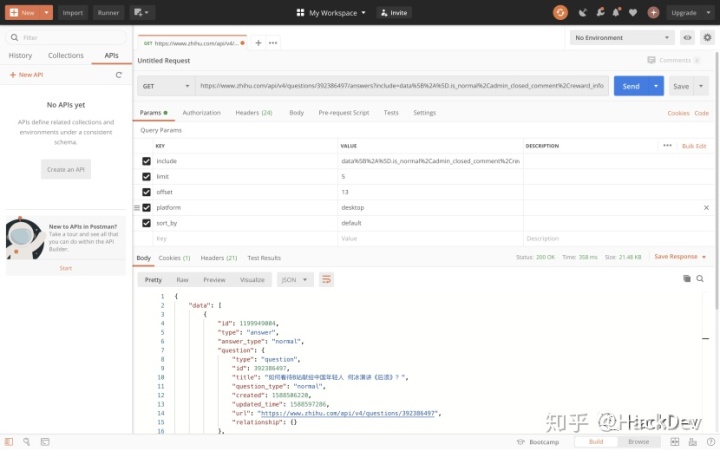The height and width of the screenshot is (451, 720).
Task: Open environment quick look eye icon
Action: pyautogui.click(x=687, y=38)
